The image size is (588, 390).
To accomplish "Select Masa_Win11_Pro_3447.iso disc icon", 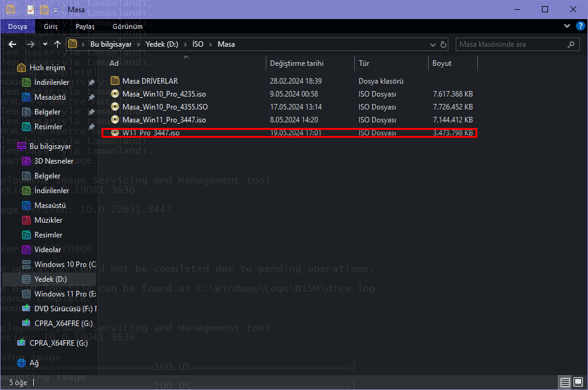I will click(115, 119).
